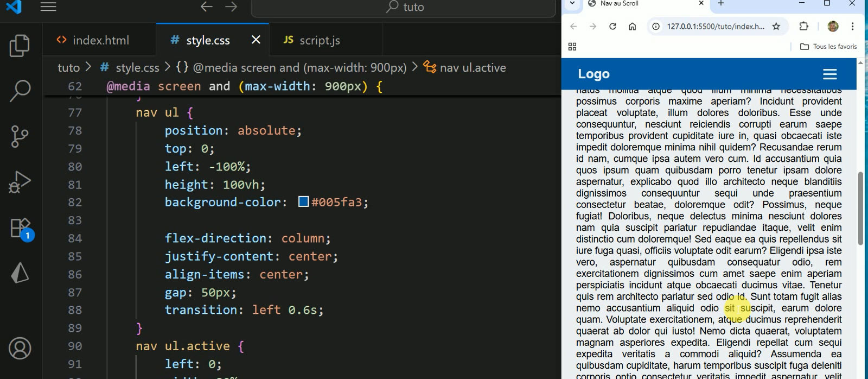The height and width of the screenshot is (379, 868).
Task: View site information for 127.0.0.1
Action: [x=656, y=26]
